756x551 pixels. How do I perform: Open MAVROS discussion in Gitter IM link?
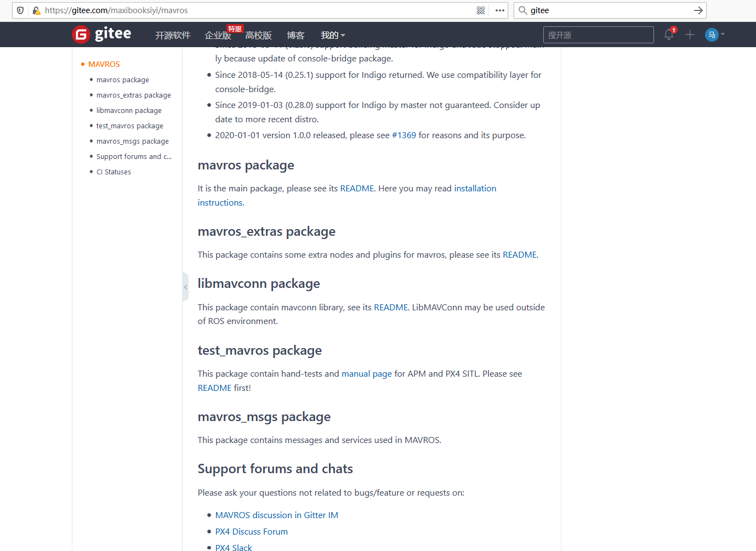277,515
